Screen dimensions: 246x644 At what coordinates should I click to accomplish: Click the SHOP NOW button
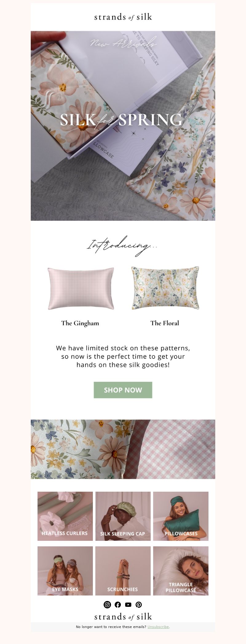[123, 390]
